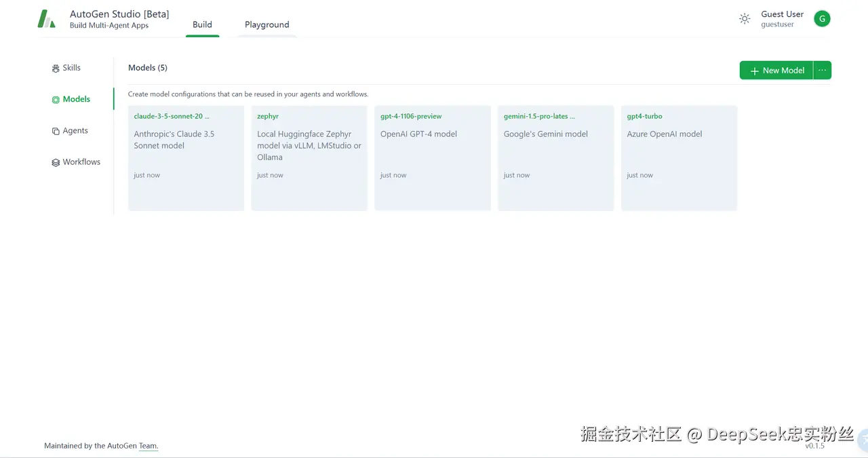Image resolution: width=868 pixels, height=458 pixels.
Task: Click the Skills sidebar icon
Action: 56,69
